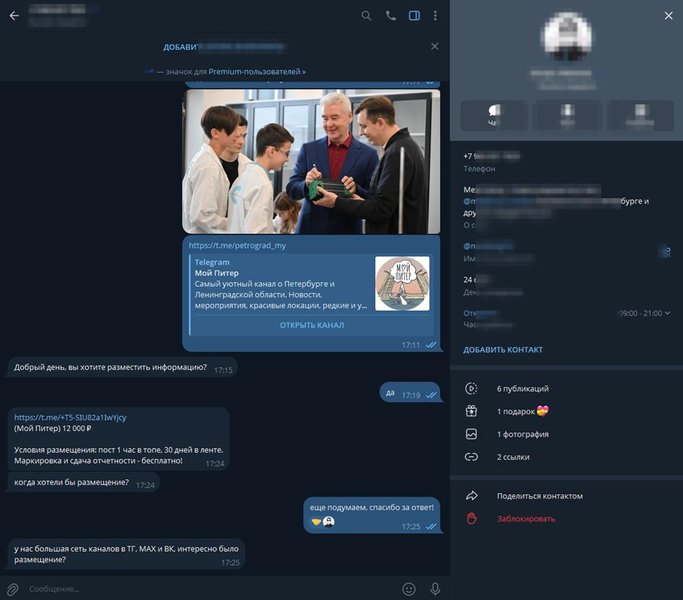This screenshot has width=683, height=600.
Task: Toggle the profile side panel icon
Action: coord(414,16)
